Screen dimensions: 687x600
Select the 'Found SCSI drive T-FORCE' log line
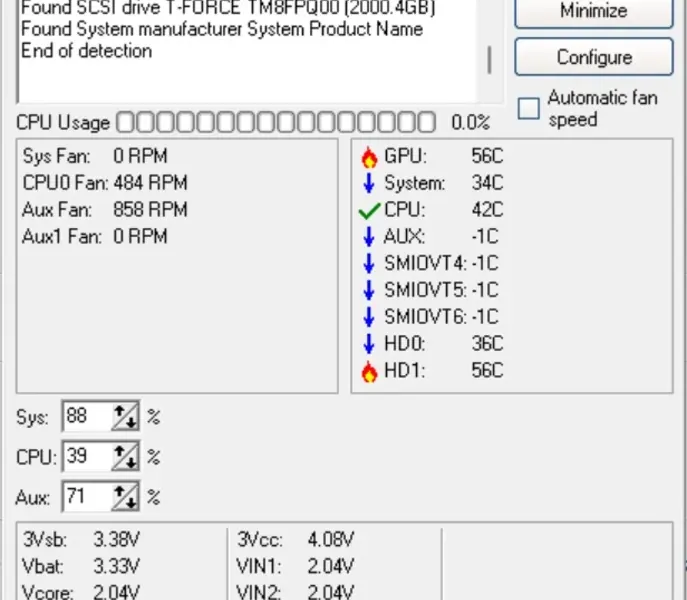[x=228, y=8]
